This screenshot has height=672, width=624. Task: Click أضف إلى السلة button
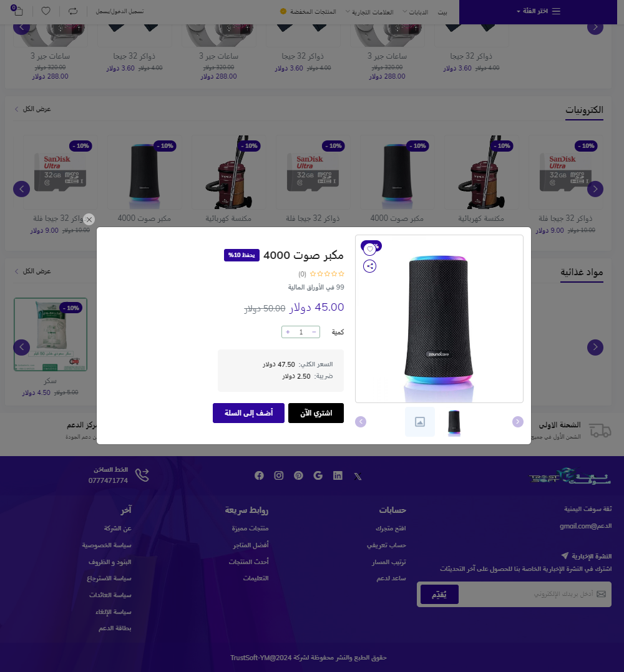[248, 413]
